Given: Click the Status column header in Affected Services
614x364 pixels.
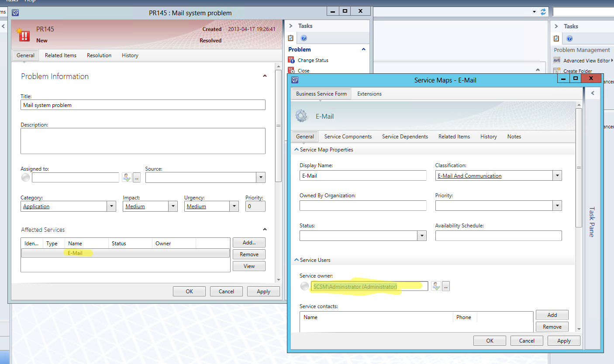Looking at the screenshot, I should pyautogui.click(x=130, y=244).
